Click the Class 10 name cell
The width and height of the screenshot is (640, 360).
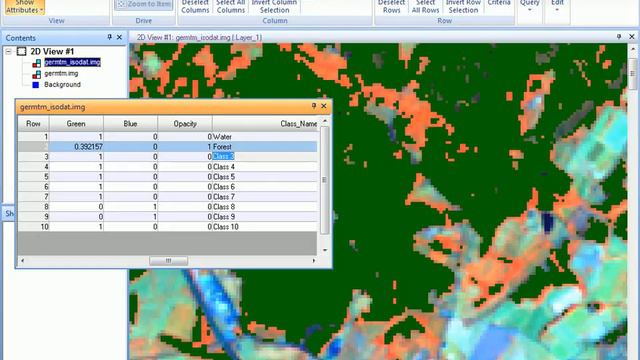[x=265, y=227]
